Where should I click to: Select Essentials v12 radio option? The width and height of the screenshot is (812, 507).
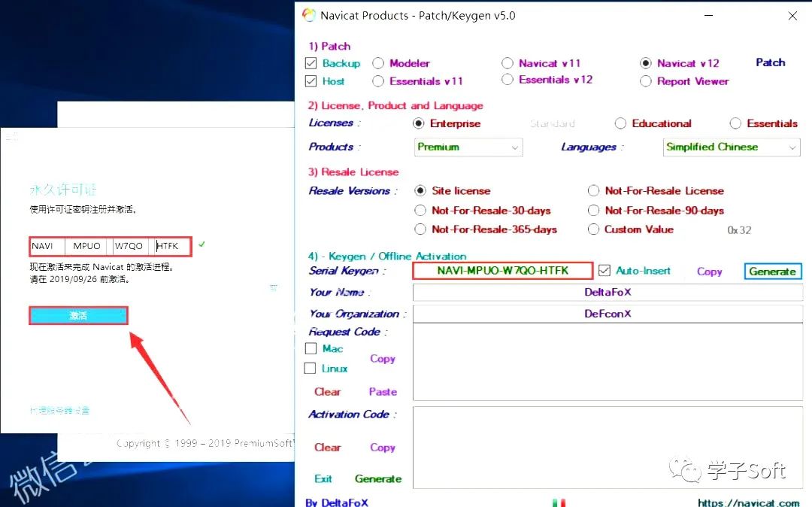click(x=507, y=79)
